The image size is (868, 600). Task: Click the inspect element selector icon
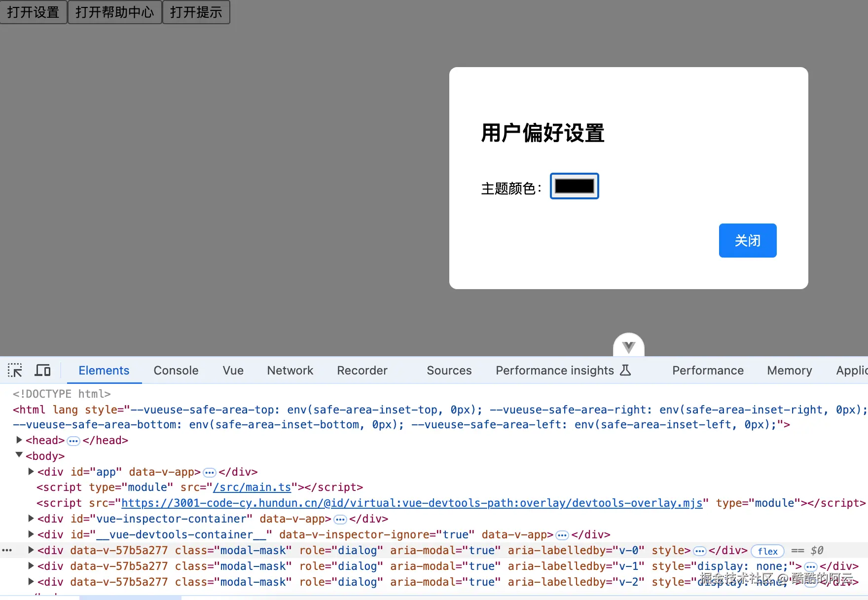(15, 370)
